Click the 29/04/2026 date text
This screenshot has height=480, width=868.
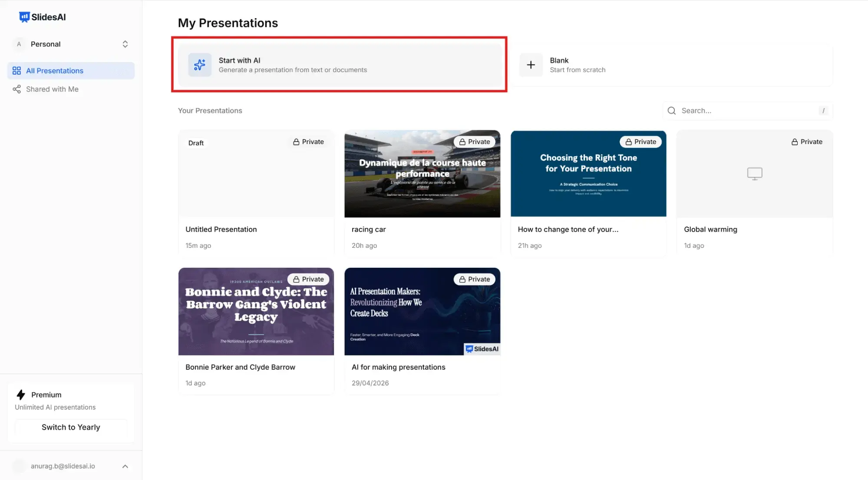(370, 383)
